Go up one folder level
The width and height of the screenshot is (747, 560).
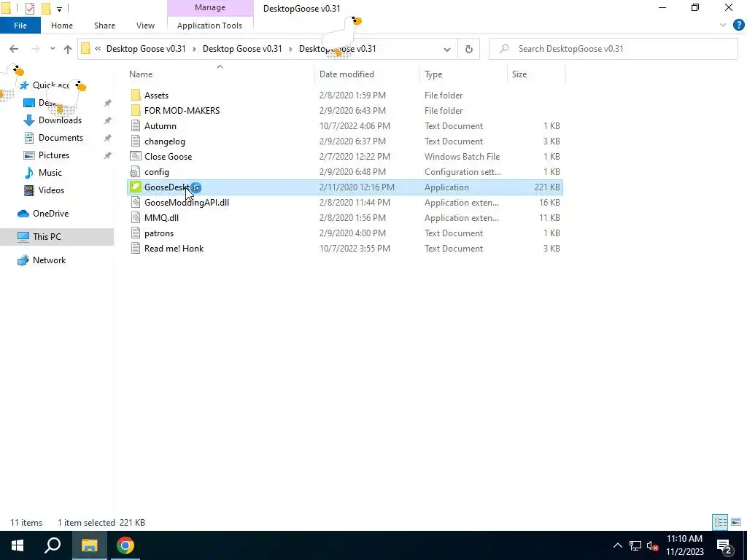click(x=68, y=49)
